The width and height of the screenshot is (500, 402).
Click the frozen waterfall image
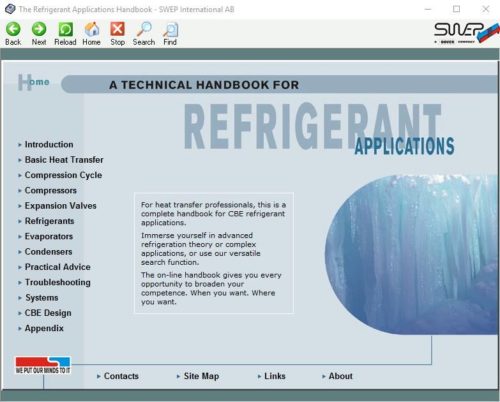(x=412, y=254)
